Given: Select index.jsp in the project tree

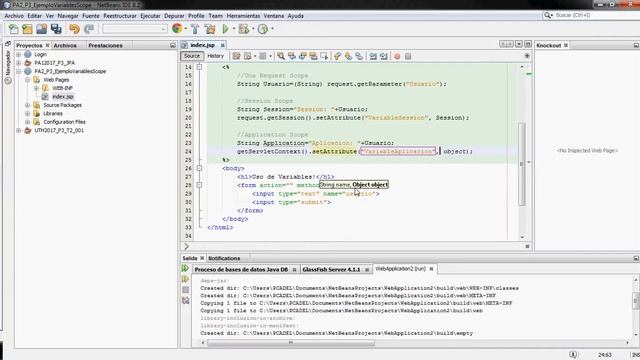Looking at the screenshot, I should click(63, 97).
